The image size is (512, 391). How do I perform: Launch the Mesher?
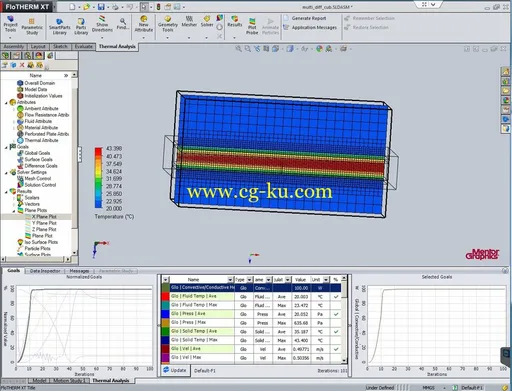(189, 21)
